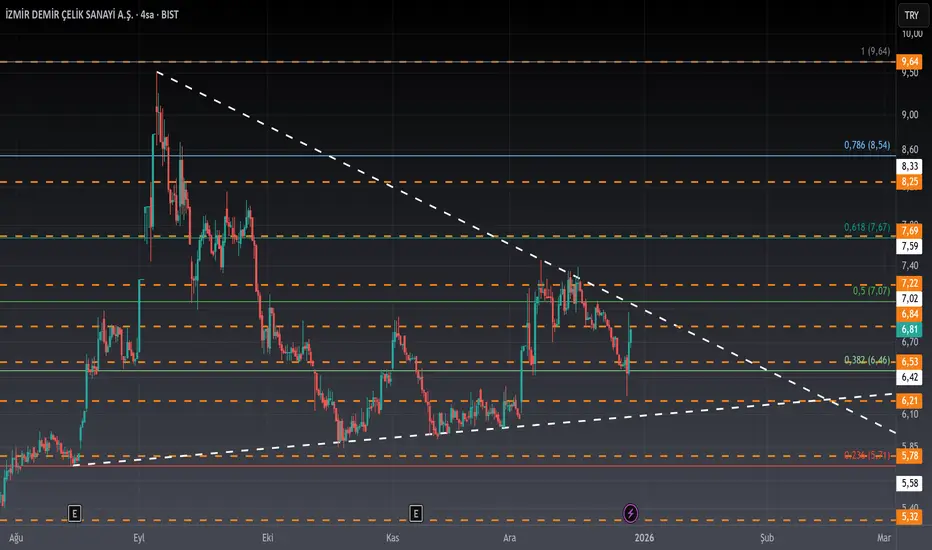Screen dimensions: 932x550
Task: Click the Şub date label on time axis
Action: click(x=767, y=538)
